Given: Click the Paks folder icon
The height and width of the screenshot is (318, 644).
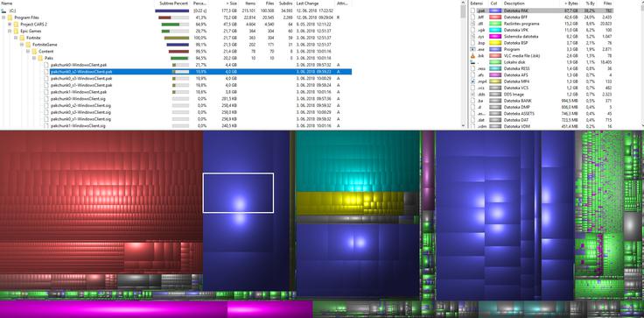Looking at the screenshot, I should tap(40, 58).
